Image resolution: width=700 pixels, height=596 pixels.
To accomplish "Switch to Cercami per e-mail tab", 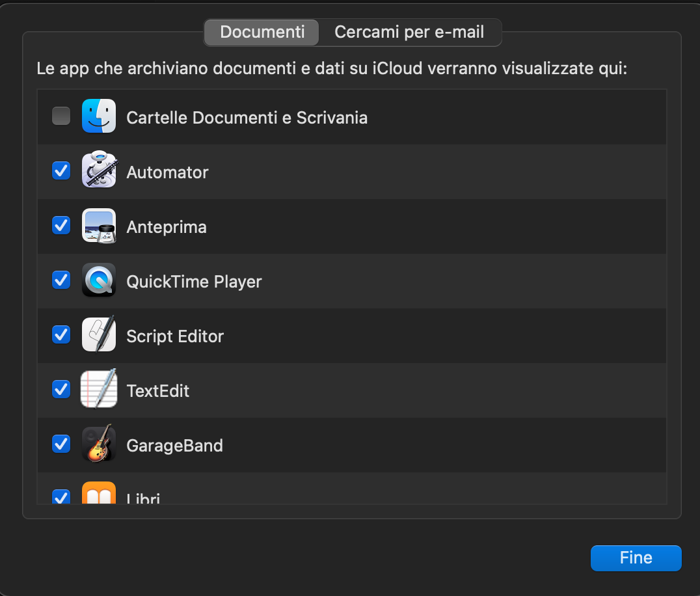I will pyautogui.click(x=409, y=32).
